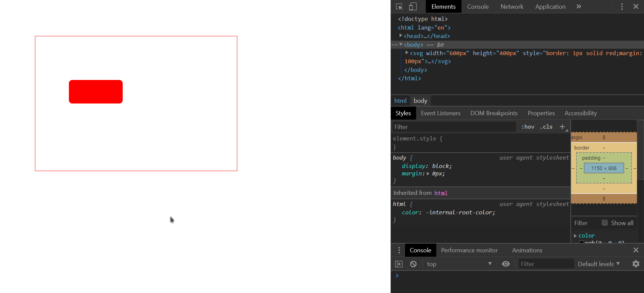Select the html lang="en" line
The width and height of the screenshot is (644, 293).
click(424, 28)
